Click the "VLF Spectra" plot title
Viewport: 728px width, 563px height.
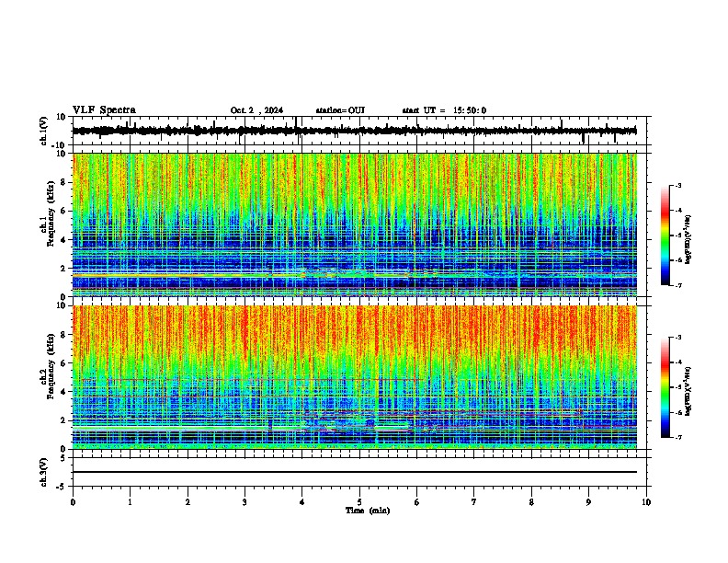104,110
